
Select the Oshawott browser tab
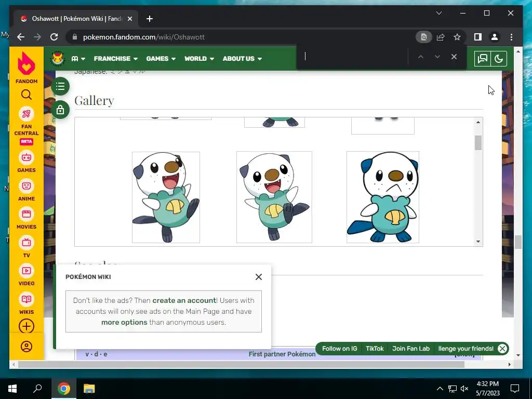point(76,19)
